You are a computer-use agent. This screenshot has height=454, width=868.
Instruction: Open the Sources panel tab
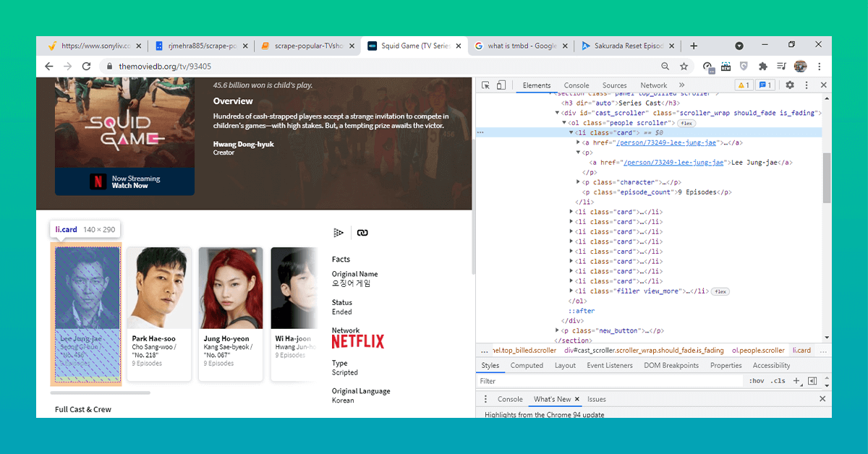(615, 85)
